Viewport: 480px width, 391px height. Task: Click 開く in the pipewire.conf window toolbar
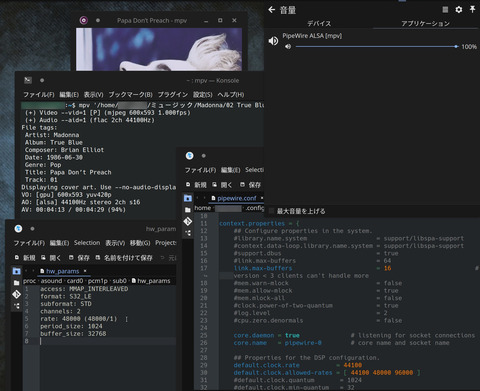pos(222,185)
